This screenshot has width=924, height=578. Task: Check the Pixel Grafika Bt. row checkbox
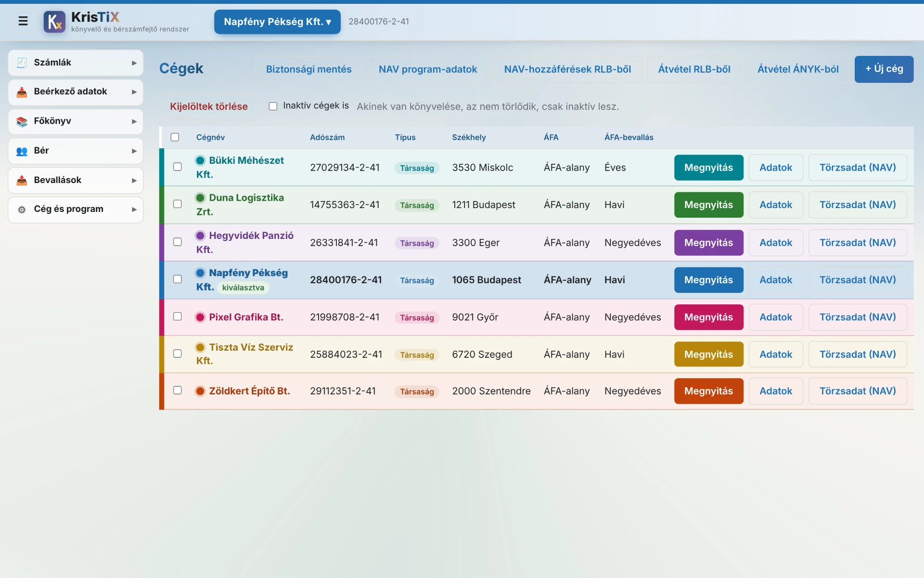click(x=178, y=316)
